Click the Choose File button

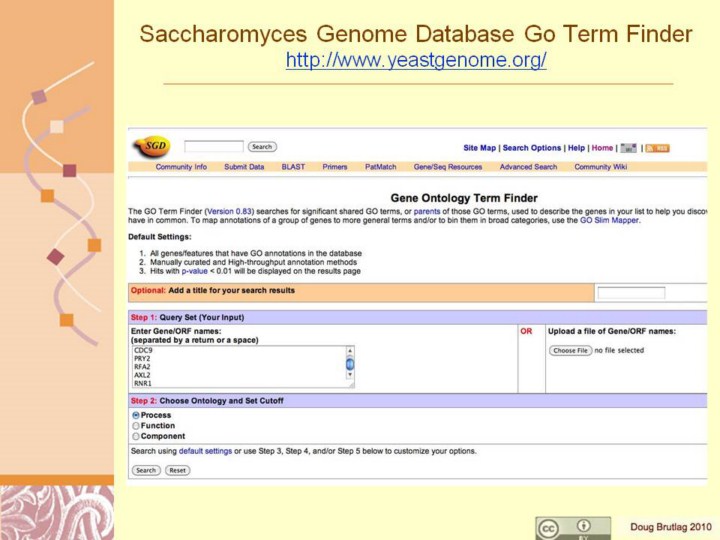(x=570, y=351)
